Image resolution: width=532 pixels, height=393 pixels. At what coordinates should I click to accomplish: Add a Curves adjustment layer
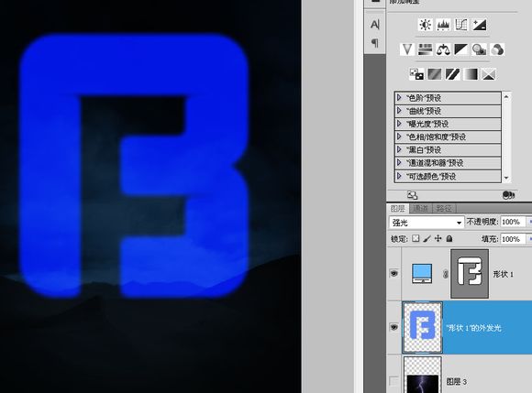[x=460, y=25]
